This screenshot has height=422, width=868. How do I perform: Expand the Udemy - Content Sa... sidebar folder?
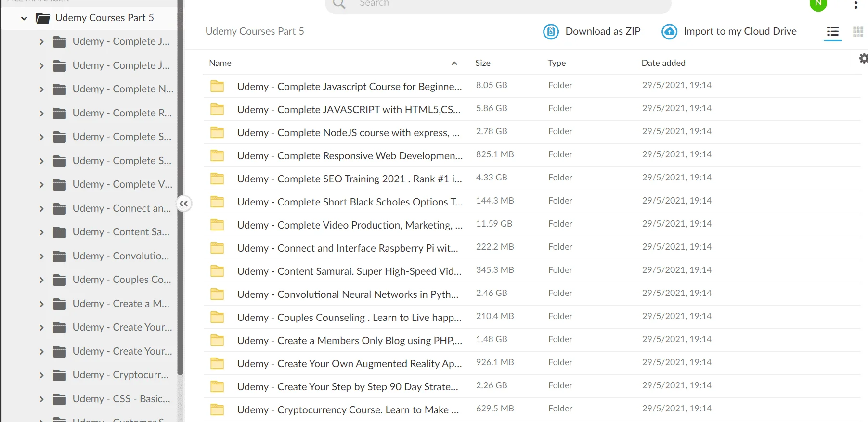pos(41,232)
